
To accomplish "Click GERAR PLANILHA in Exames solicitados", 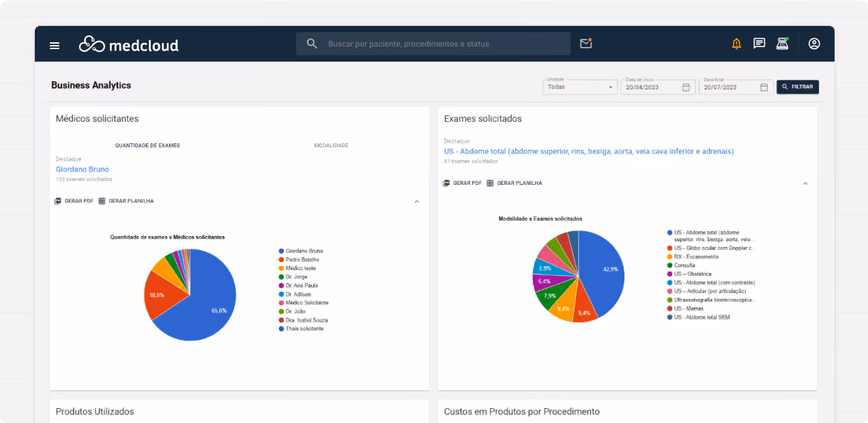I will click(515, 183).
